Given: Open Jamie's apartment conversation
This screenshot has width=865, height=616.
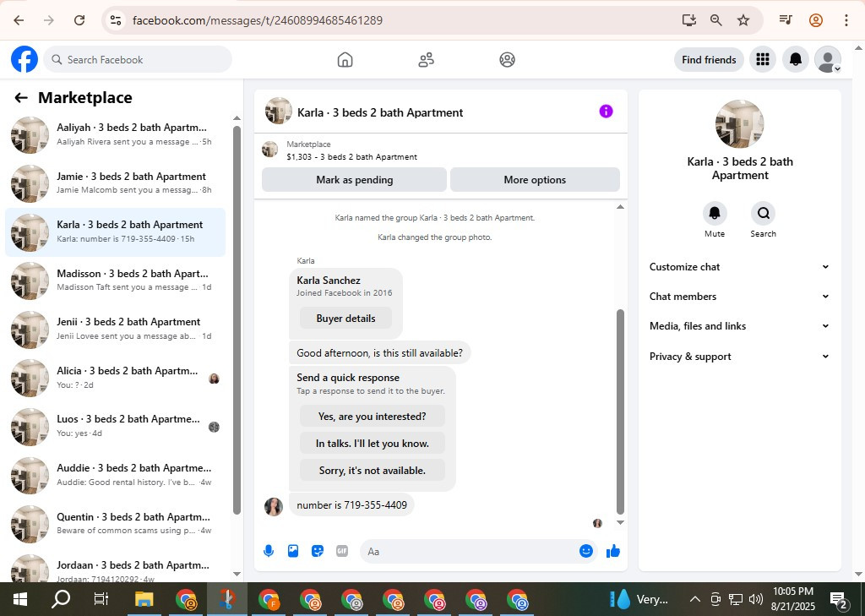Looking at the screenshot, I should click(x=115, y=183).
